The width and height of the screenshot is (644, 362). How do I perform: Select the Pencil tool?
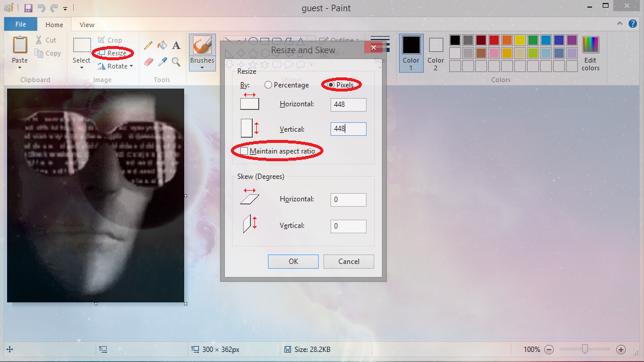point(148,44)
